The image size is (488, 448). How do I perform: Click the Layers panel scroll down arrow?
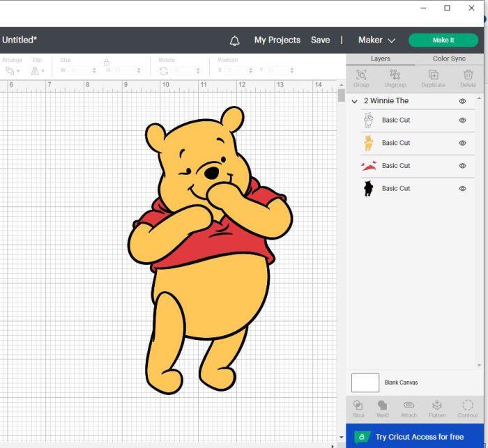(x=480, y=365)
